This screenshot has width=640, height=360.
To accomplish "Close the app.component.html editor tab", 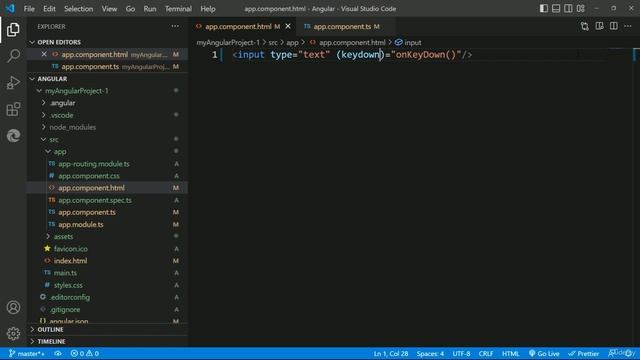I will [x=288, y=26].
